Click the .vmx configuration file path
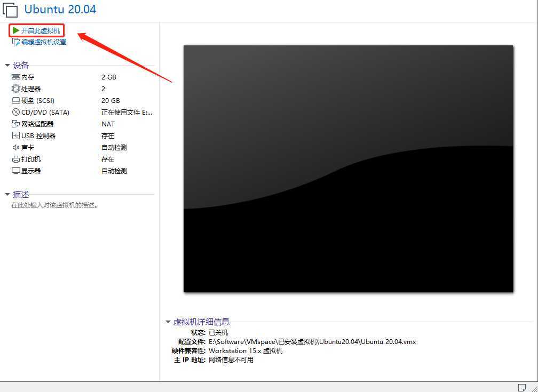538x392 pixels. point(312,341)
